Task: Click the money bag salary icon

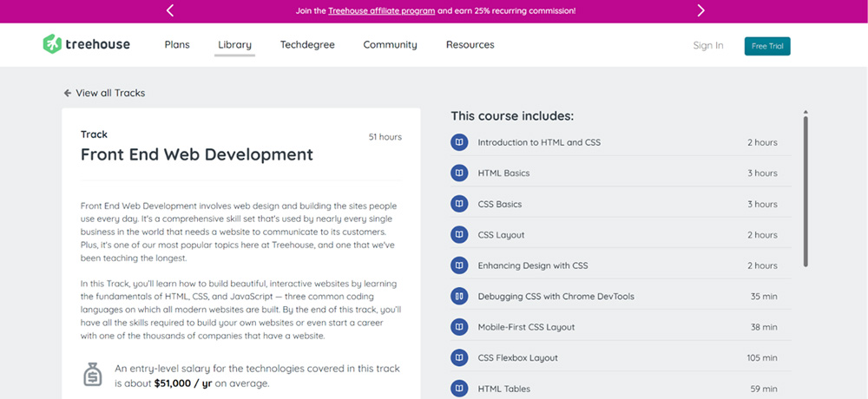Action: click(x=93, y=375)
